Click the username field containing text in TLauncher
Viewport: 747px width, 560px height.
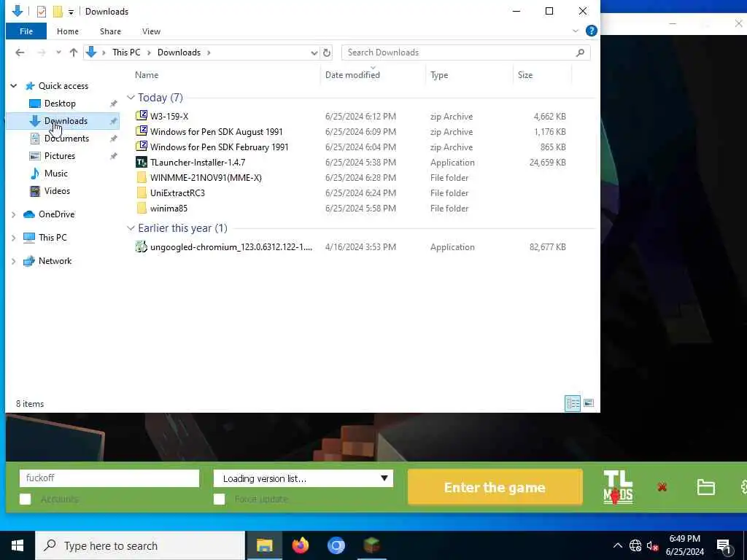click(x=109, y=478)
